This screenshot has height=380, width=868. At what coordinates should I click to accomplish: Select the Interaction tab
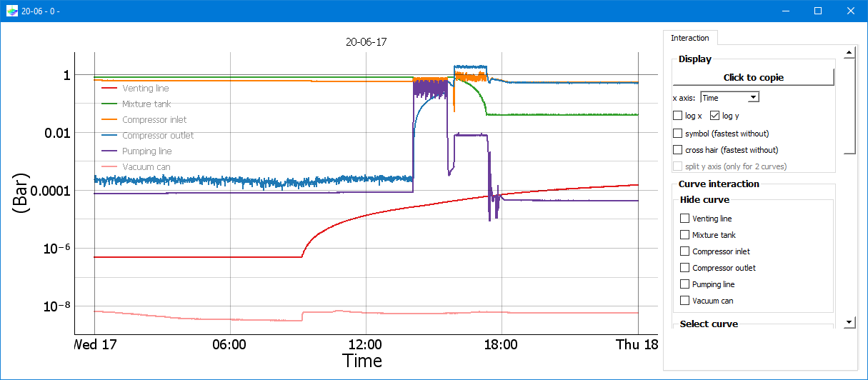click(690, 38)
